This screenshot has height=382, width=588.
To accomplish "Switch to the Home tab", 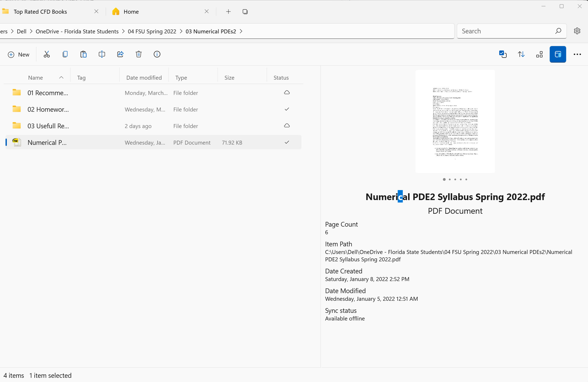I will tap(131, 12).
